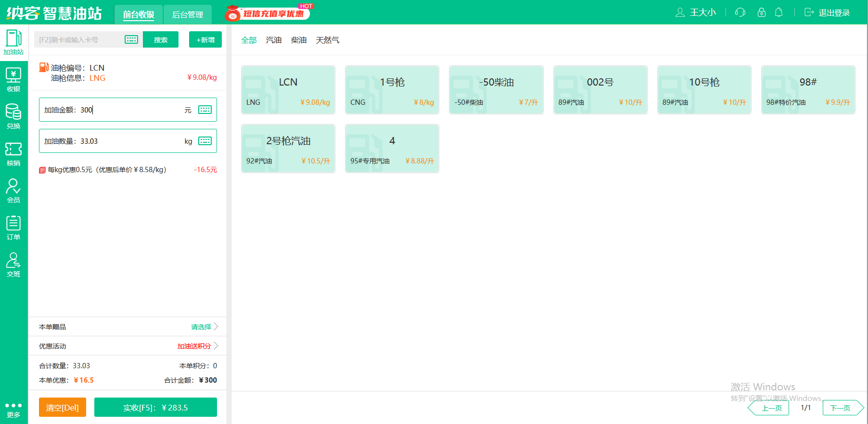Viewport: 868px width, 424px height.
Task: Select the 98# fuel gun card
Action: coord(808,90)
